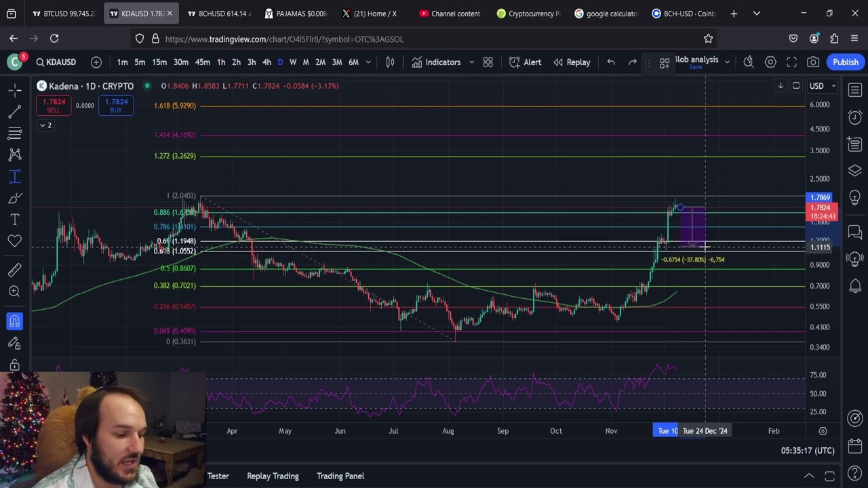Open a new browser tab
Image resolution: width=868 pixels, height=488 pixels.
click(734, 14)
